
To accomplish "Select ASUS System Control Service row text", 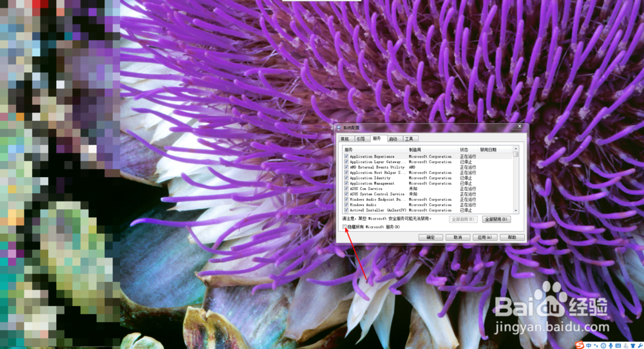I will pyautogui.click(x=377, y=194).
